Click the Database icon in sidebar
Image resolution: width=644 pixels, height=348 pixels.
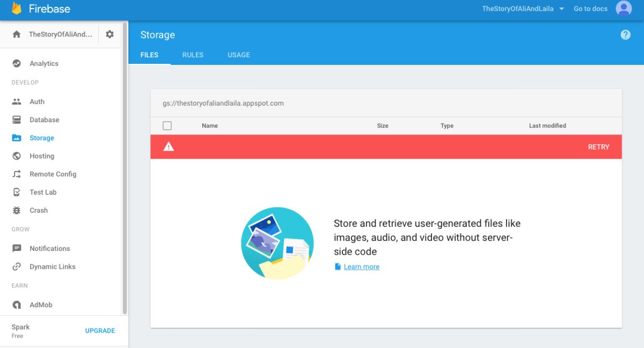17,120
